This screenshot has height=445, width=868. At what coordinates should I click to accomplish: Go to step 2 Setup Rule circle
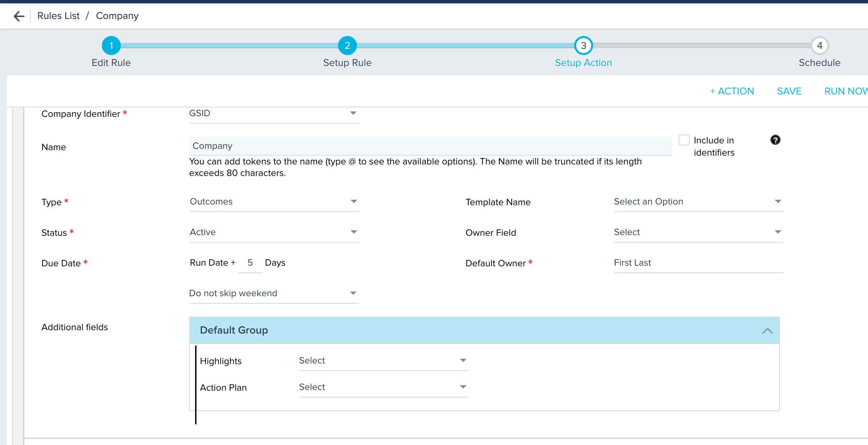(347, 46)
